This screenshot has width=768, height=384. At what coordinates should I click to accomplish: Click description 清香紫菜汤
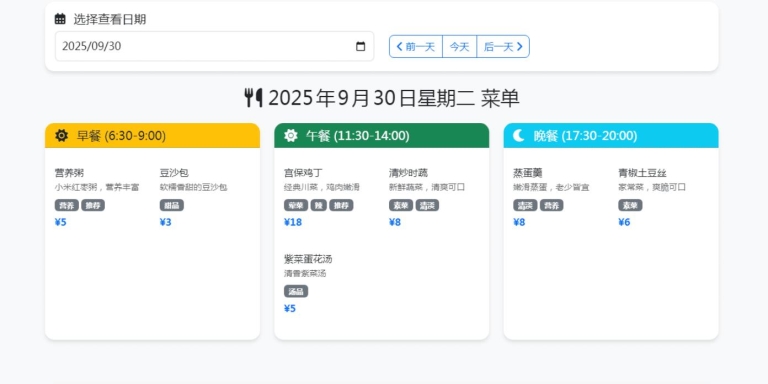(x=305, y=274)
